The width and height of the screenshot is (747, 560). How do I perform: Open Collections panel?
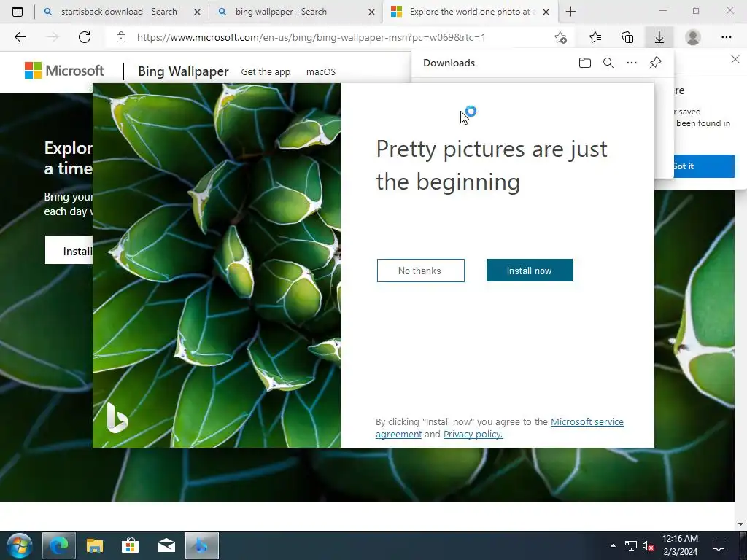click(627, 37)
